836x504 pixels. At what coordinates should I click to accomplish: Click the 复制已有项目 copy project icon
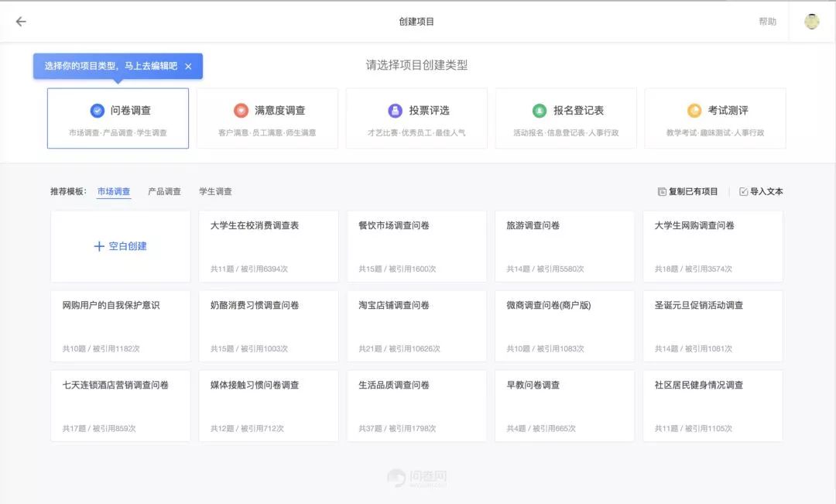pyautogui.click(x=662, y=190)
